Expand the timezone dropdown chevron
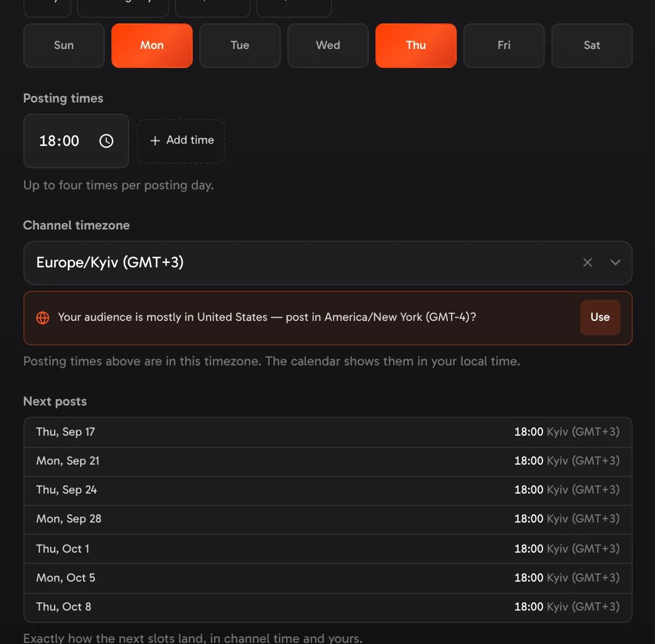The height and width of the screenshot is (644, 655). point(615,262)
